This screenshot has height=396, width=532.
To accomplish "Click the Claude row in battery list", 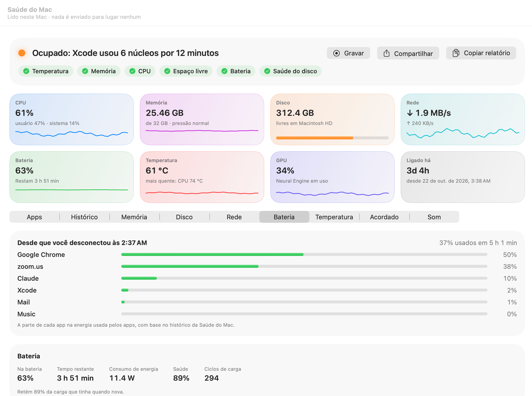I will click(x=267, y=278).
